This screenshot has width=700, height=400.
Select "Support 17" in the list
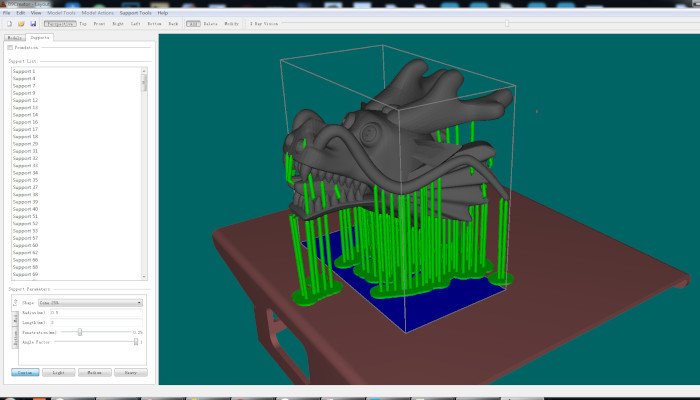(x=25, y=129)
